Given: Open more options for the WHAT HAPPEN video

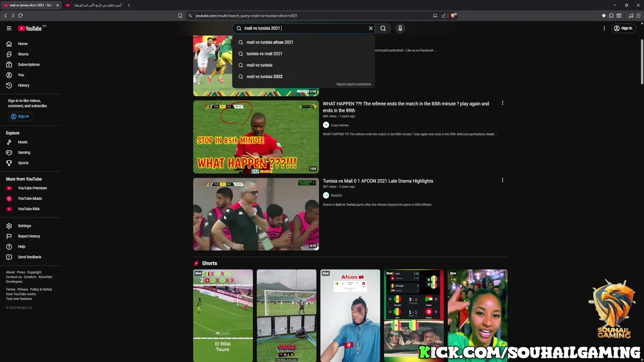Looking at the screenshot, I should [x=502, y=103].
